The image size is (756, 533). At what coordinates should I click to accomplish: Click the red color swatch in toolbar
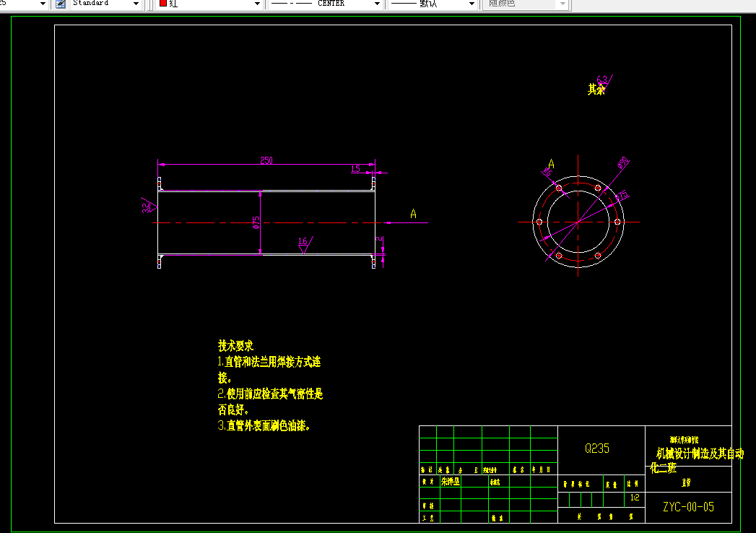(x=163, y=3)
